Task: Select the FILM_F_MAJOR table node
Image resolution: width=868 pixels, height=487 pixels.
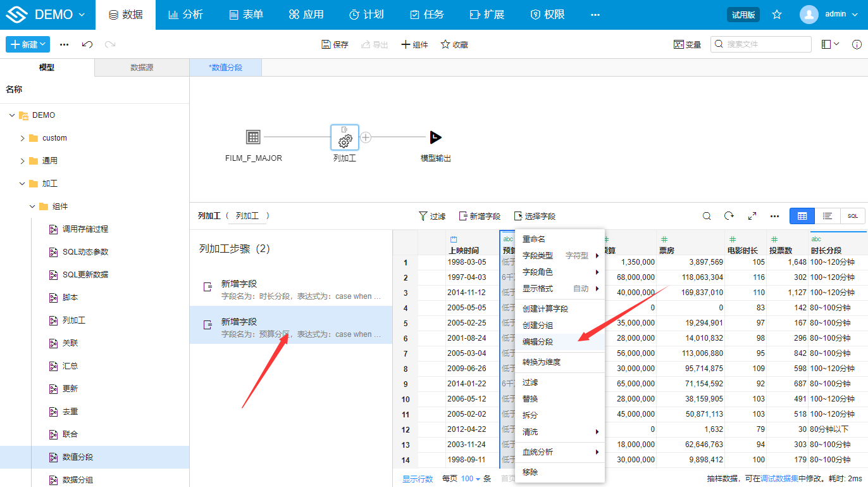Action: pos(253,137)
